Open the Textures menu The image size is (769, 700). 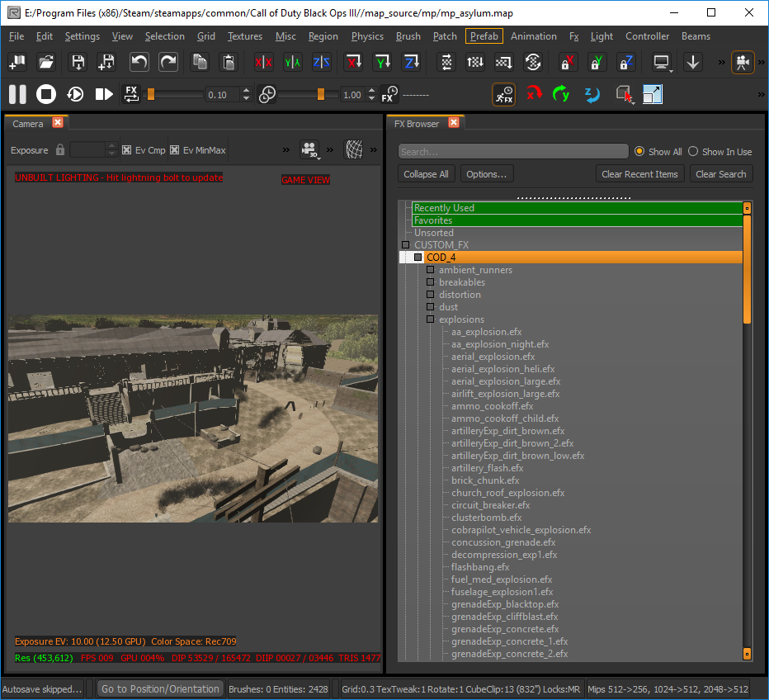pos(245,36)
